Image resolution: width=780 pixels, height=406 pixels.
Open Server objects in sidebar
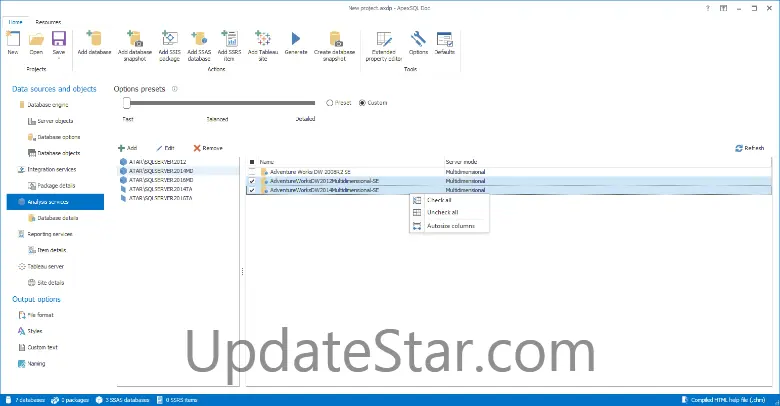pyautogui.click(x=55, y=121)
